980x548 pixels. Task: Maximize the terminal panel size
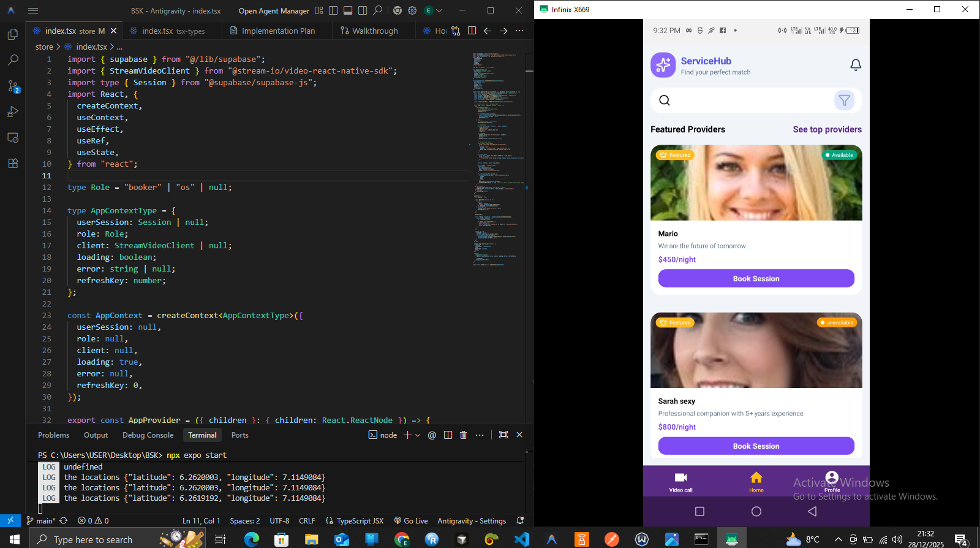click(503, 435)
